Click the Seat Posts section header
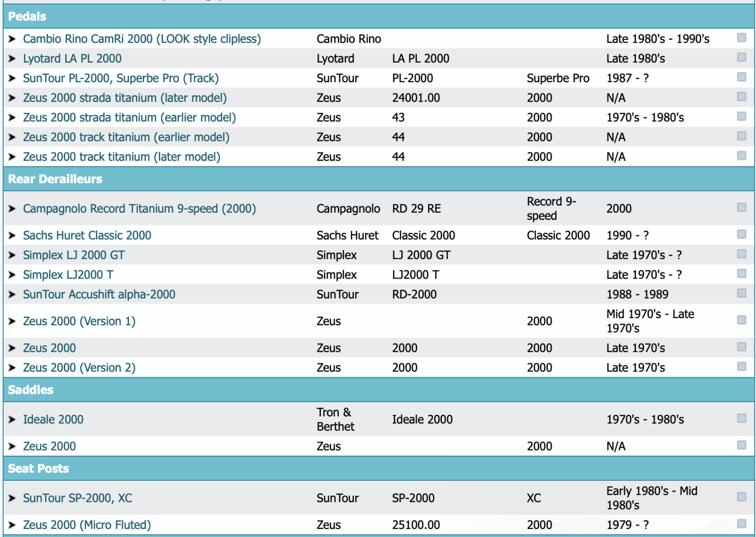The height and width of the screenshot is (537, 756). (38, 468)
